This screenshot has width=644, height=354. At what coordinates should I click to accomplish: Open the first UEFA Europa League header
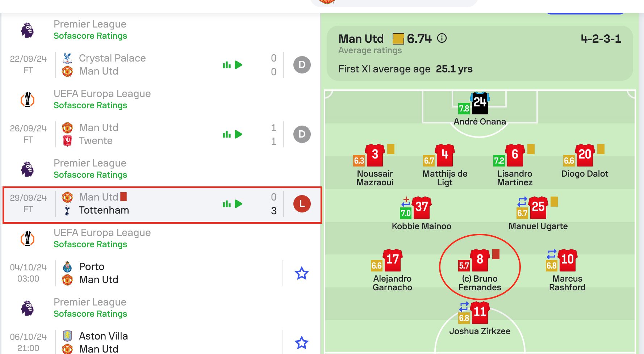(x=102, y=93)
